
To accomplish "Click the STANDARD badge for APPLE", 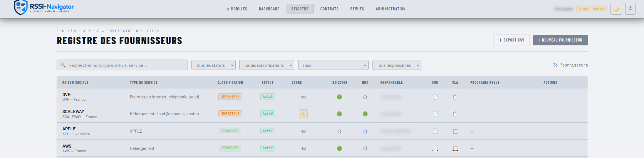I will click(230, 131).
